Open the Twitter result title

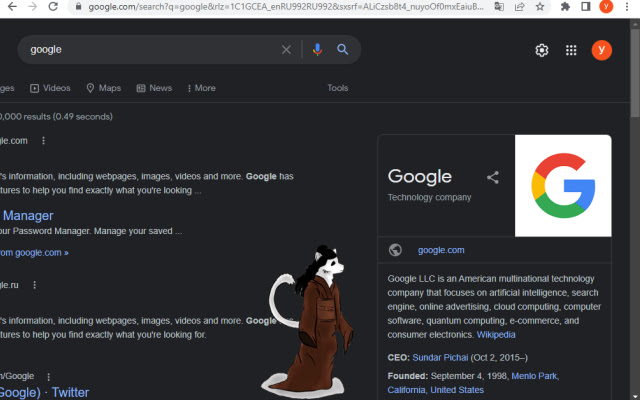(x=44, y=393)
